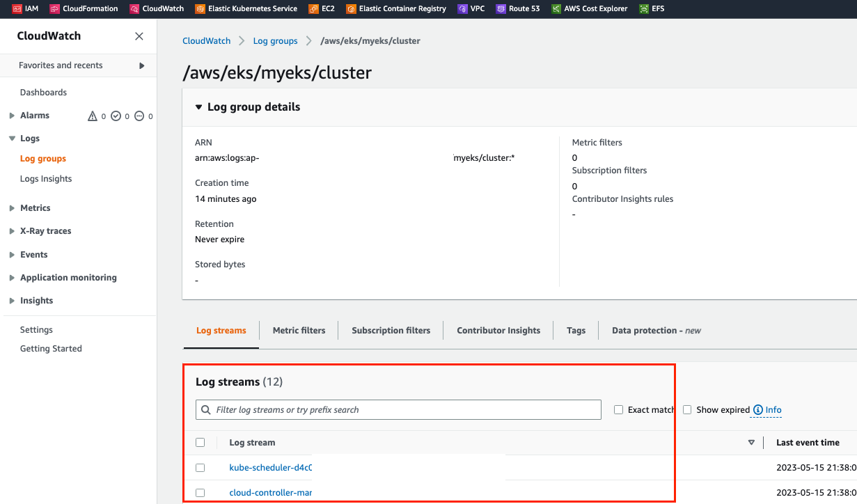Viewport: 857px width, 504px height.
Task: Open the kube-scheduler log stream
Action: click(271, 468)
